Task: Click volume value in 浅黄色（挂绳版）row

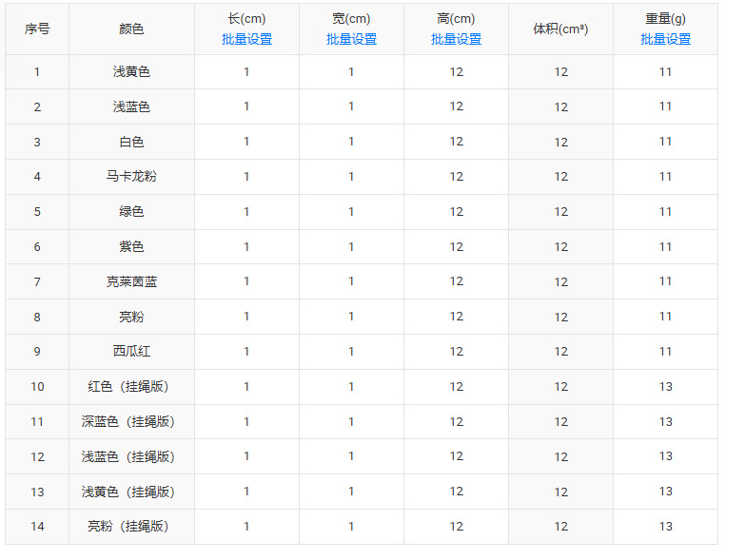Action: [x=560, y=492]
